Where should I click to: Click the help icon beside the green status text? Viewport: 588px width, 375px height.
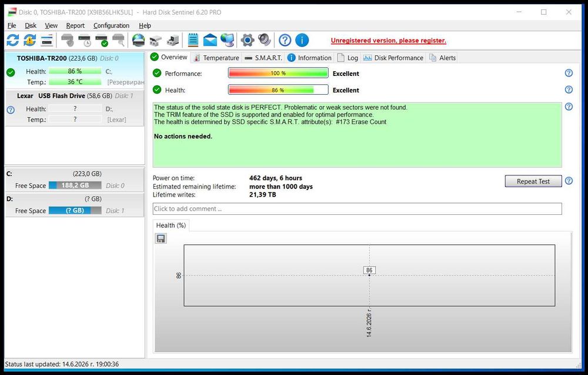tap(569, 107)
